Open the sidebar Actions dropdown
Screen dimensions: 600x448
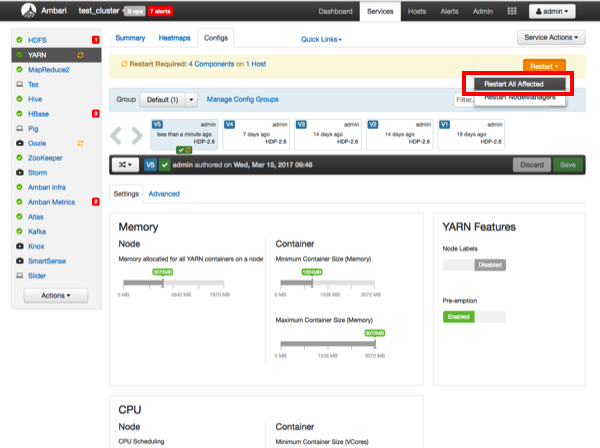coord(56,295)
